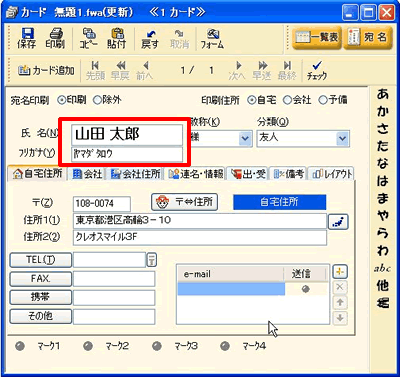The height and width of the screenshot is (377, 400).
Task: Switch to the 自宅住所 tab
Action: [x=37, y=174]
